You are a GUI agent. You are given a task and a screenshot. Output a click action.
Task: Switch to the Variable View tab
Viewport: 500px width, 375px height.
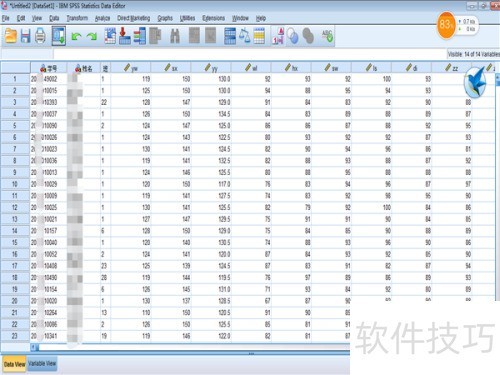42,363
